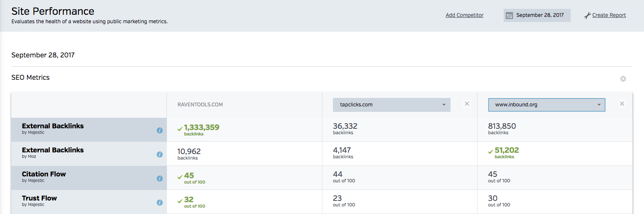644x214 pixels.
Task: Click the Trust Flow info icon
Action: [160, 203]
